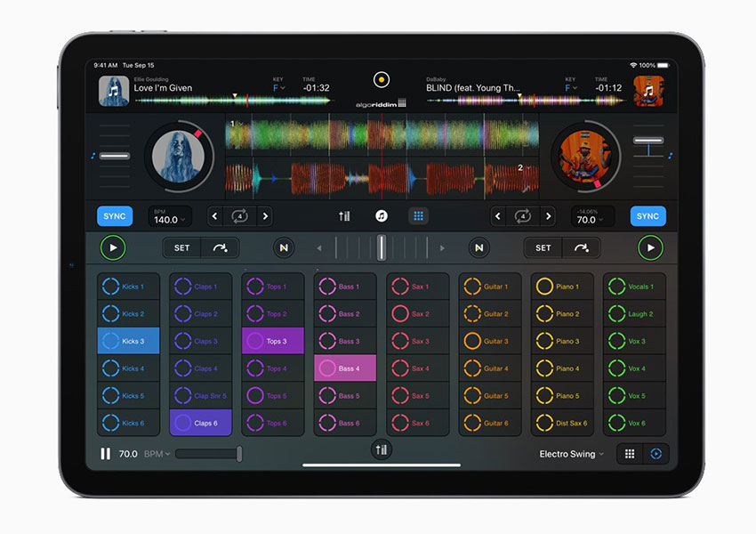This screenshot has height=534, width=756.
Task: Open the left deck key F dropdown
Action: point(279,88)
